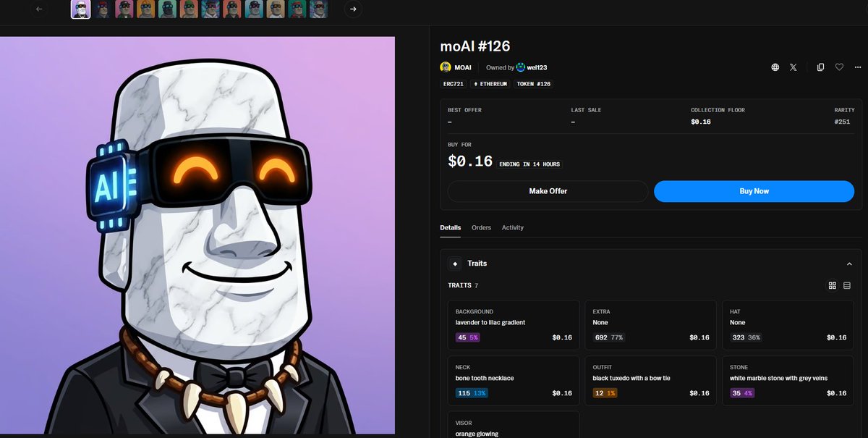Click the orange 12 1% rarity badge
Viewport: 868px width, 438px height.
point(604,393)
